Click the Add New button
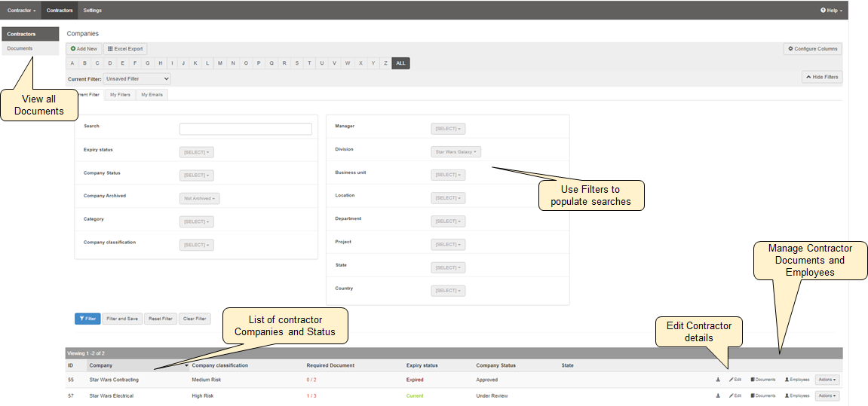The width and height of the screenshot is (868, 406). coord(84,49)
